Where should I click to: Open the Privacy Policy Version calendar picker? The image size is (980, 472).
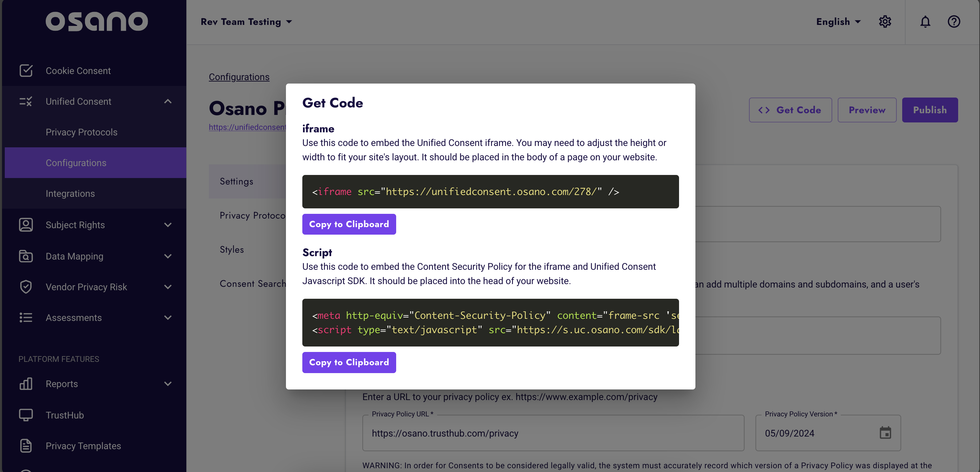885,433
